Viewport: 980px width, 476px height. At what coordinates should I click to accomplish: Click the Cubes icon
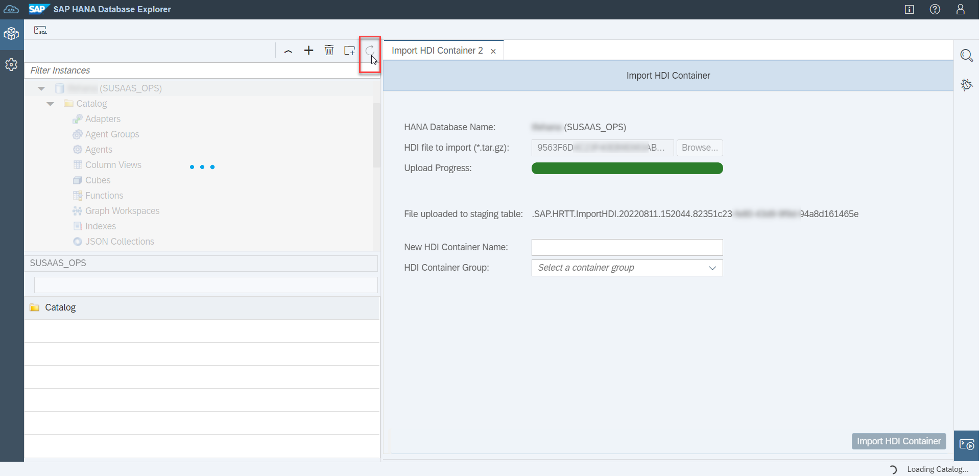pos(78,180)
